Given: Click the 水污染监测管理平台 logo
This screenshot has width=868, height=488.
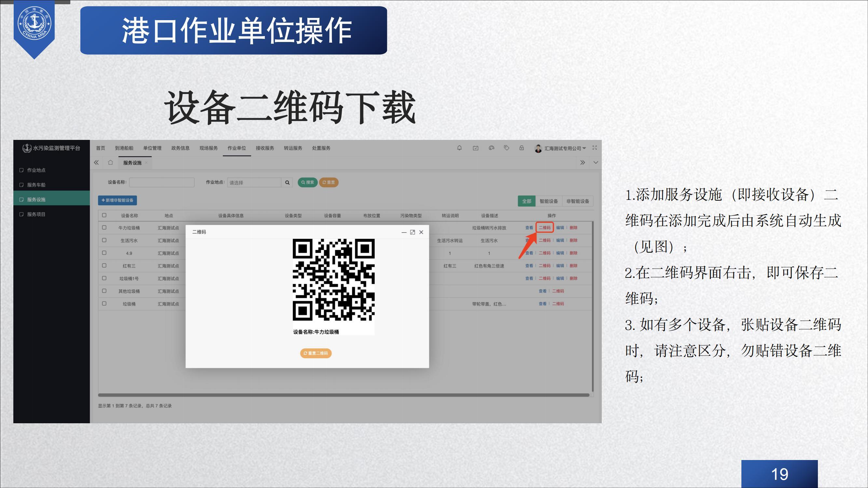Looking at the screenshot, I should click(x=51, y=148).
